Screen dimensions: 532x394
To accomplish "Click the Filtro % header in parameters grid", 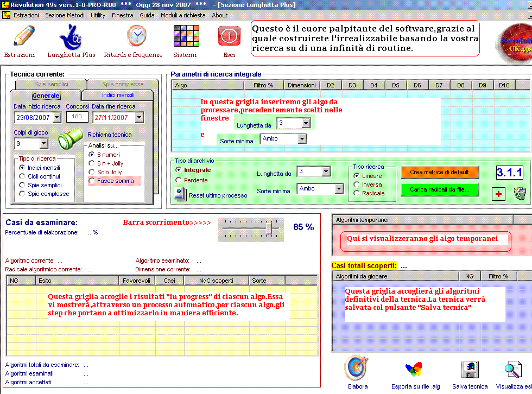I will click(x=263, y=85).
